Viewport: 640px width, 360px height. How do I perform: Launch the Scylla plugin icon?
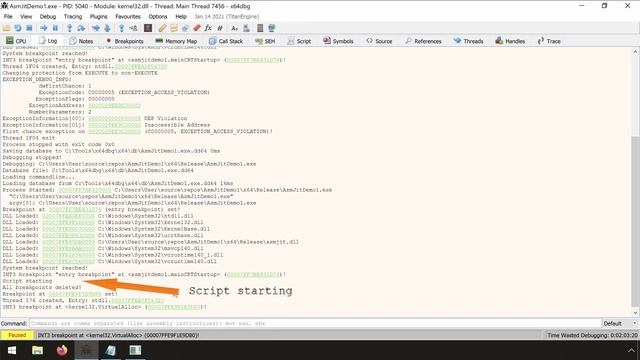tap(148, 28)
